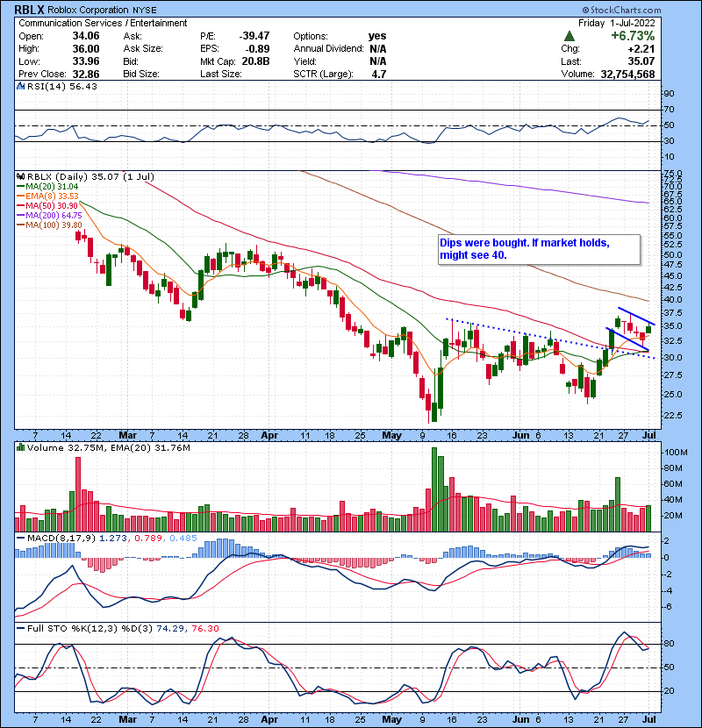
Task: Click the Chg value +2.21
Action: coord(641,49)
